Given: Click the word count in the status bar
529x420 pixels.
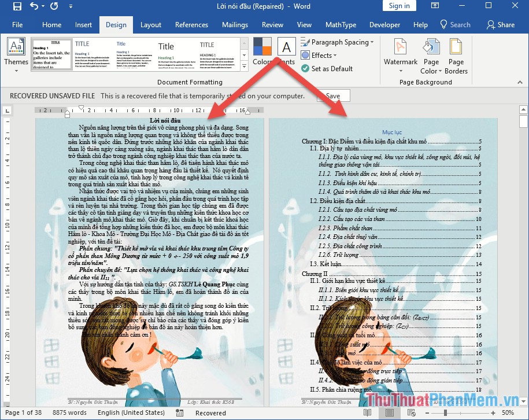Looking at the screenshot, I should [69, 413].
